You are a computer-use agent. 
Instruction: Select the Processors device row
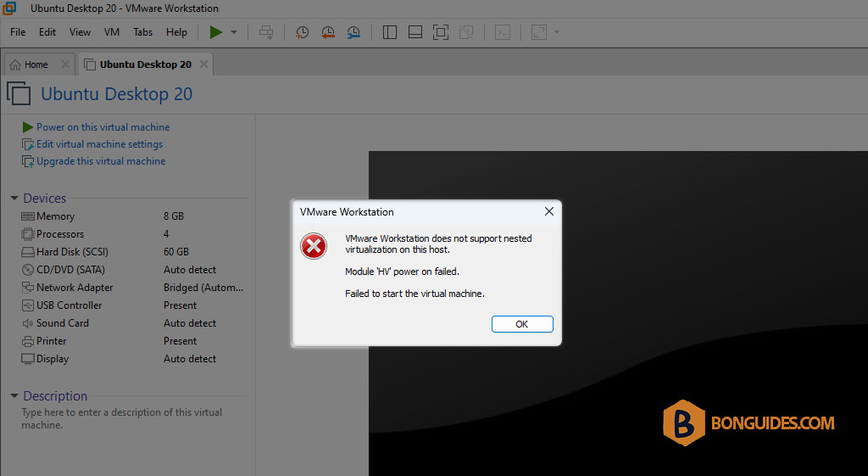133,234
